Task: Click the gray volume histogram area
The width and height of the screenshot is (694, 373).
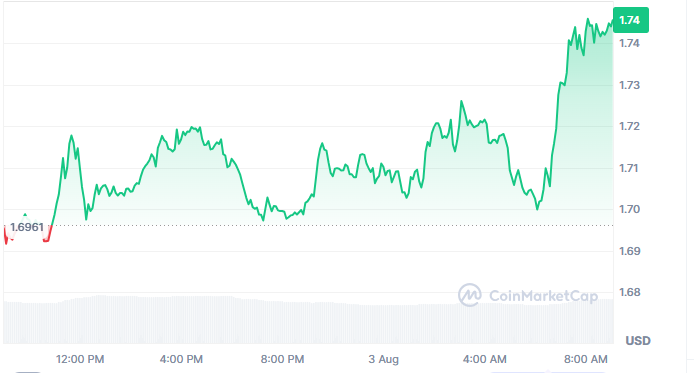Action: coord(308,320)
